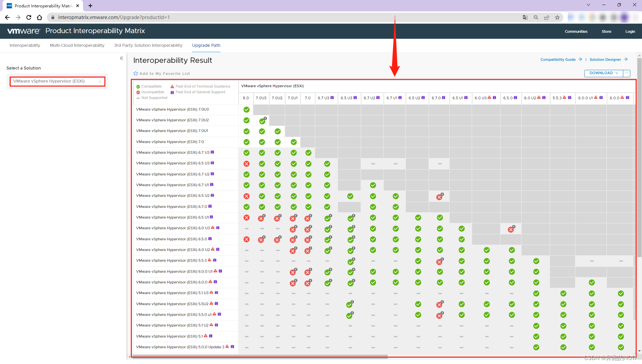Click the VMware logo

[24, 31]
